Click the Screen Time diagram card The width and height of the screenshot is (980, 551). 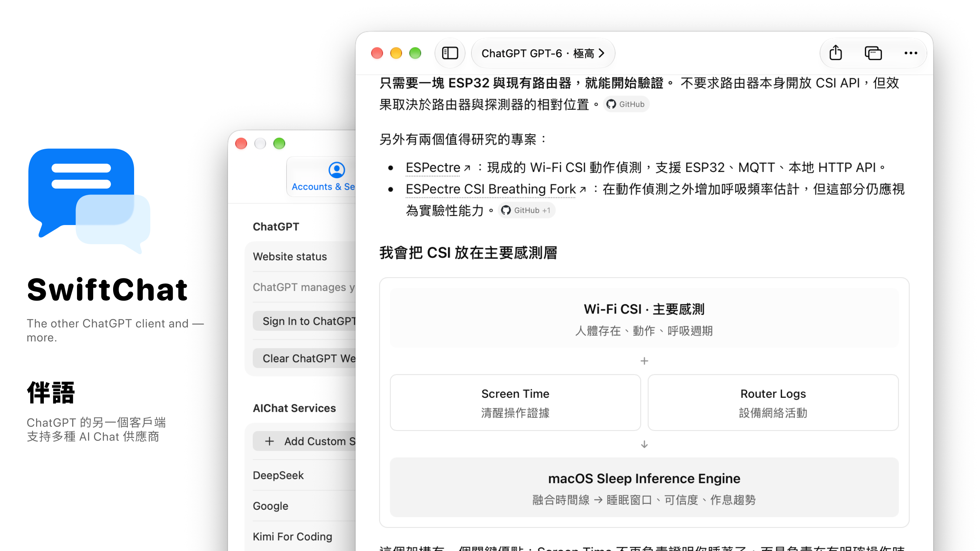point(515,403)
